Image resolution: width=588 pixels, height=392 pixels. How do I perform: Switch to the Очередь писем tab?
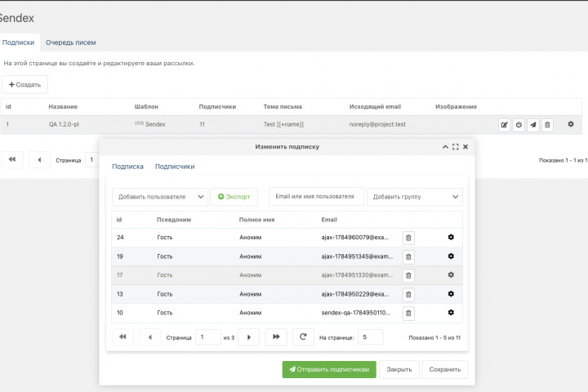click(71, 42)
